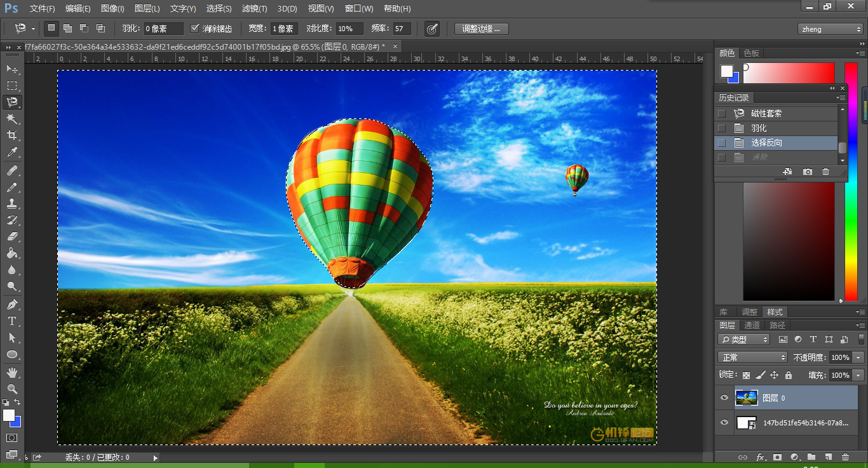The image size is (868, 468).
Task: Toggle visibility of bottom 147bd51f layer
Action: click(724, 423)
